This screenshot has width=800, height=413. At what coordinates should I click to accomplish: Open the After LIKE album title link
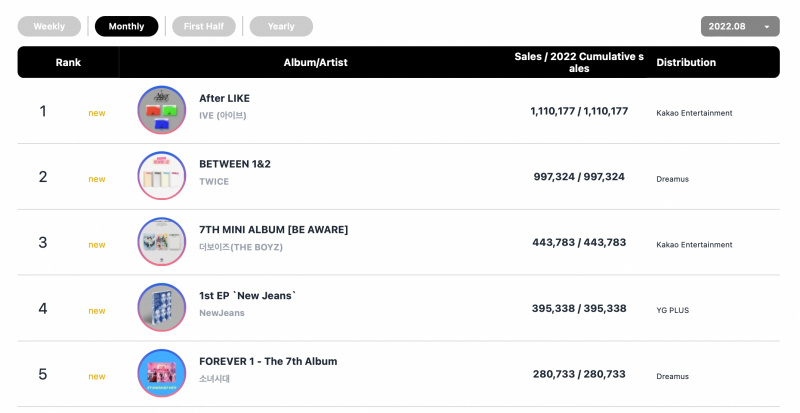click(224, 99)
